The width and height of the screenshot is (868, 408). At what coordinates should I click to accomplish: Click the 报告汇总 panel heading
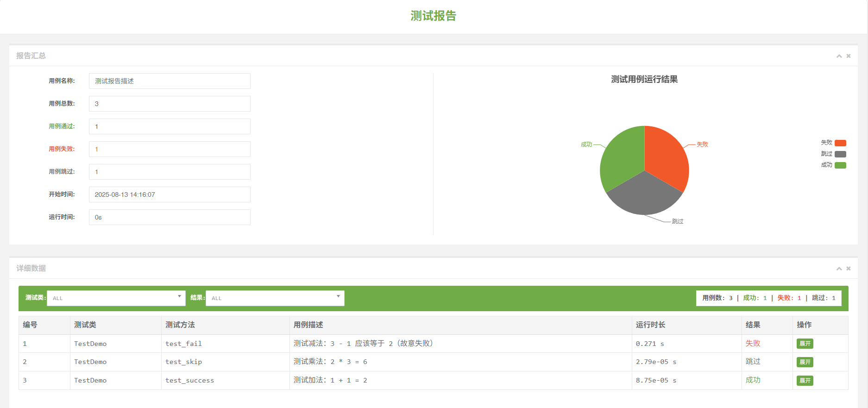pyautogui.click(x=31, y=56)
